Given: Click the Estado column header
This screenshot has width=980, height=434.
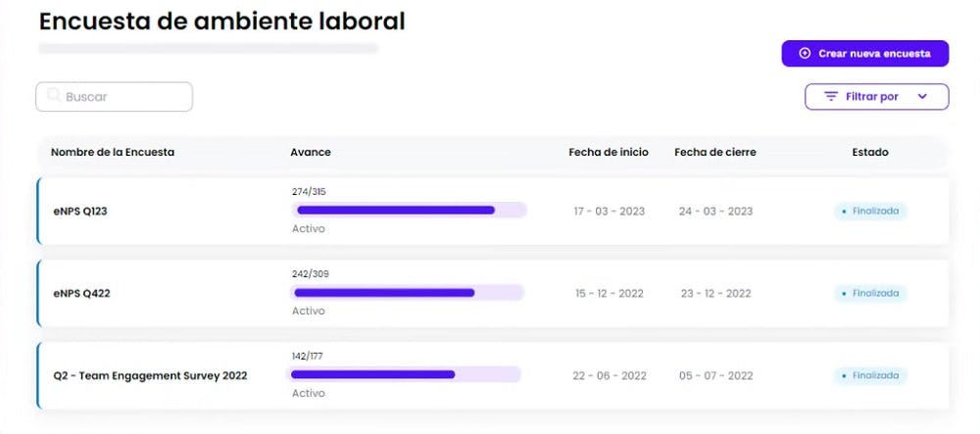Looking at the screenshot, I should click(x=870, y=153).
